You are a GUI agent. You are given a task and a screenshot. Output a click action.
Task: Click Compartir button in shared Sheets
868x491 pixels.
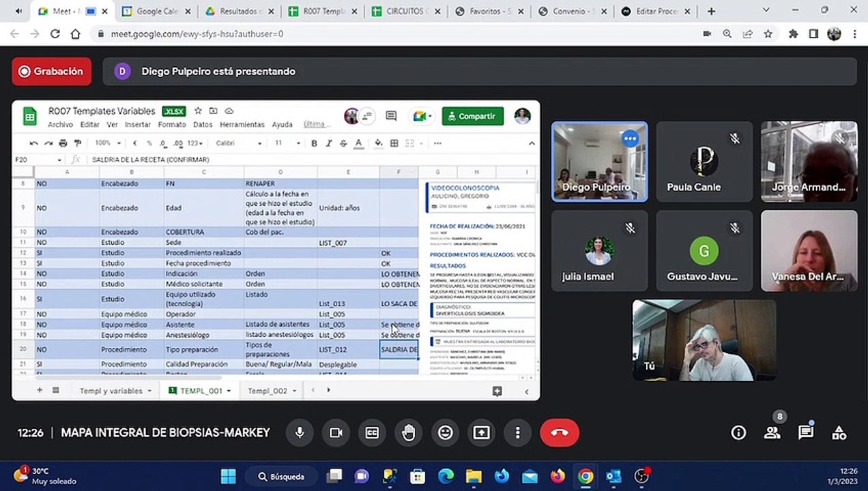[x=473, y=116]
